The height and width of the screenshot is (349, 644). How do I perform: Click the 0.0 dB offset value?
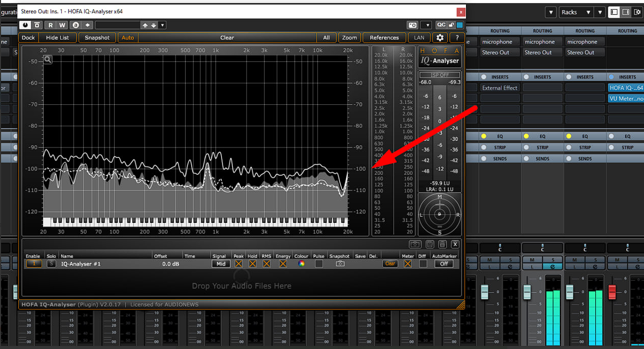pyautogui.click(x=170, y=264)
